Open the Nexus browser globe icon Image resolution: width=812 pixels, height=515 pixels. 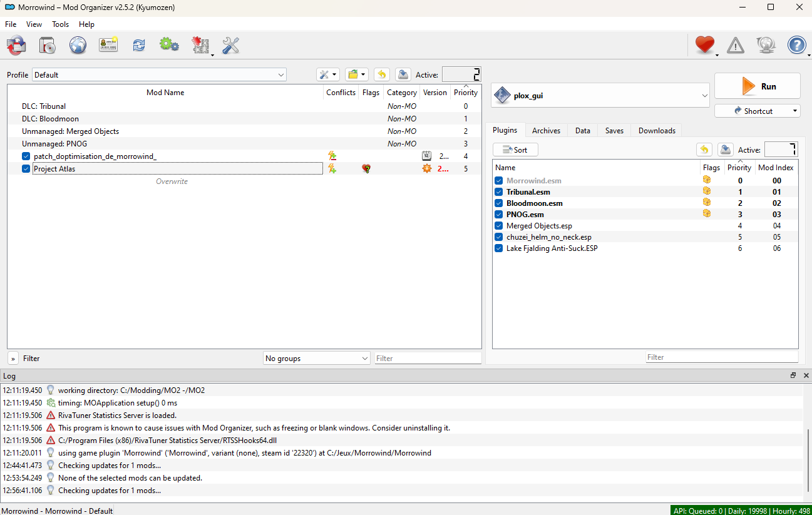78,45
